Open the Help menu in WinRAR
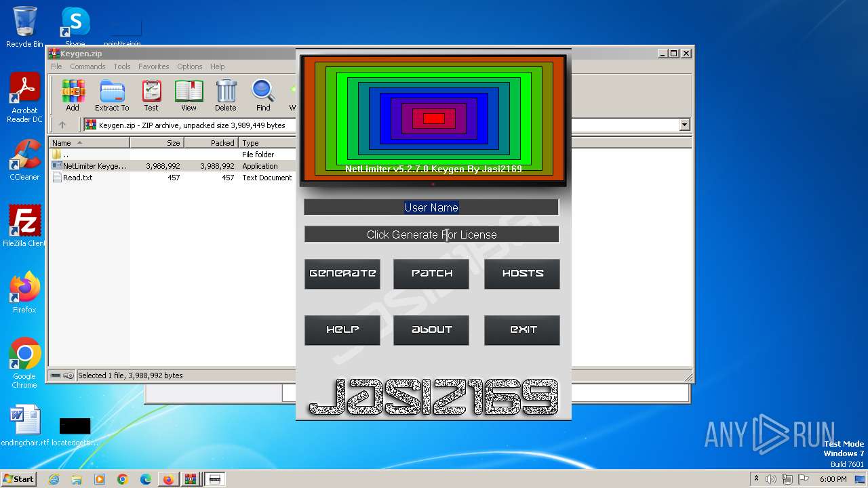Image resolution: width=868 pixels, height=488 pixels. [217, 66]
